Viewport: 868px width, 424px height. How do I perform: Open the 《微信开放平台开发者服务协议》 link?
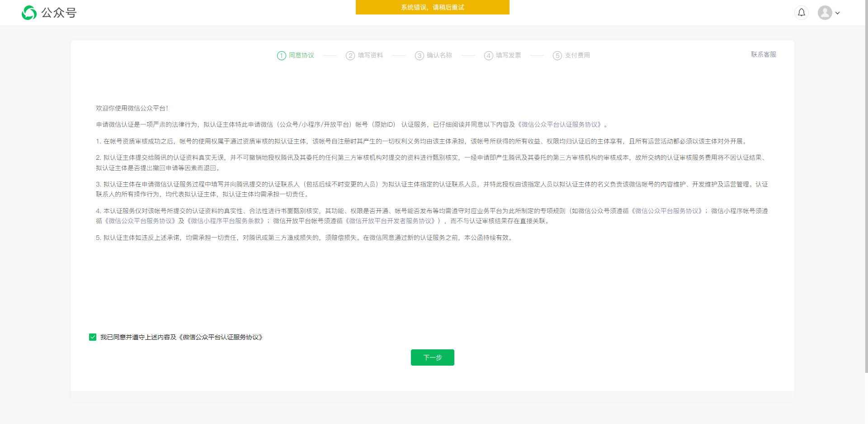[390, 221]
